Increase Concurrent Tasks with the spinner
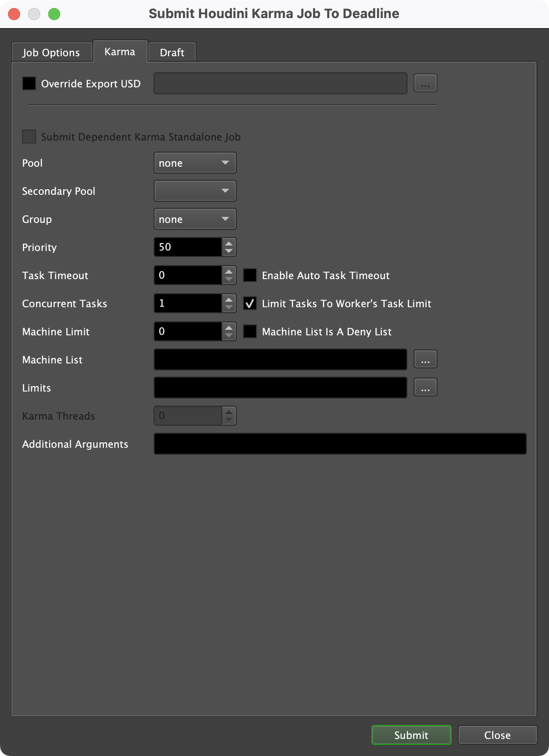The width and height of the screenshot is (549, 756). click(228, 300)
